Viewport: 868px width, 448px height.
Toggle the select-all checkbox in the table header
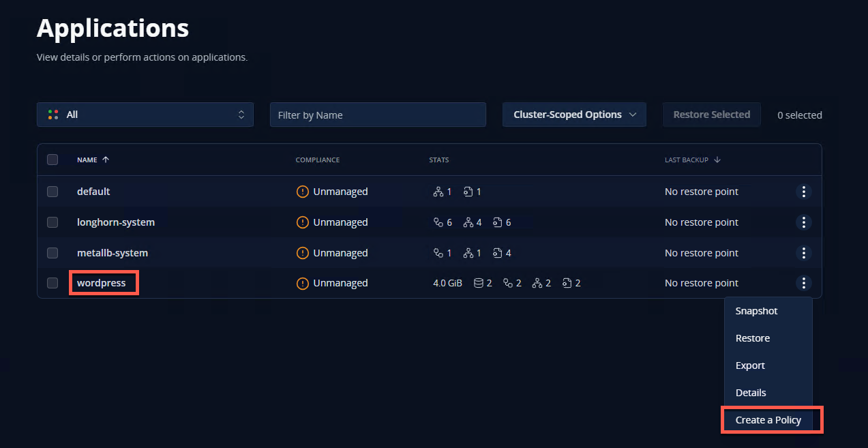pos(53,160)
